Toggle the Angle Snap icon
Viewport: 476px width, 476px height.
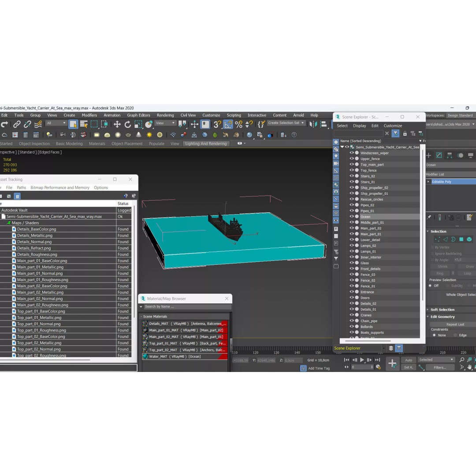[228, 124]
